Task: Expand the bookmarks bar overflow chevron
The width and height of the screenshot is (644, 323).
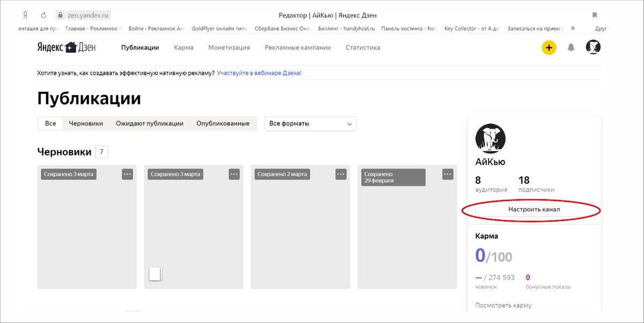Action: [573, 28]
